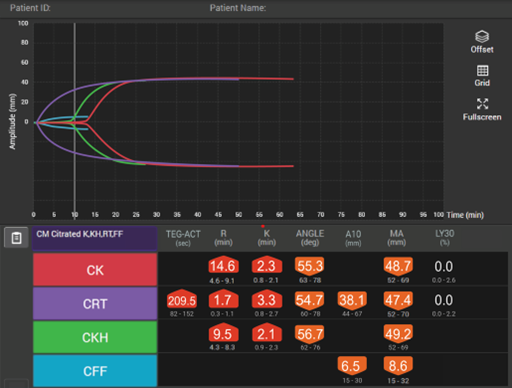The image size is (512, 388).
Task: Click the Amplitude (mm) axis label
Action: (12, 121)
